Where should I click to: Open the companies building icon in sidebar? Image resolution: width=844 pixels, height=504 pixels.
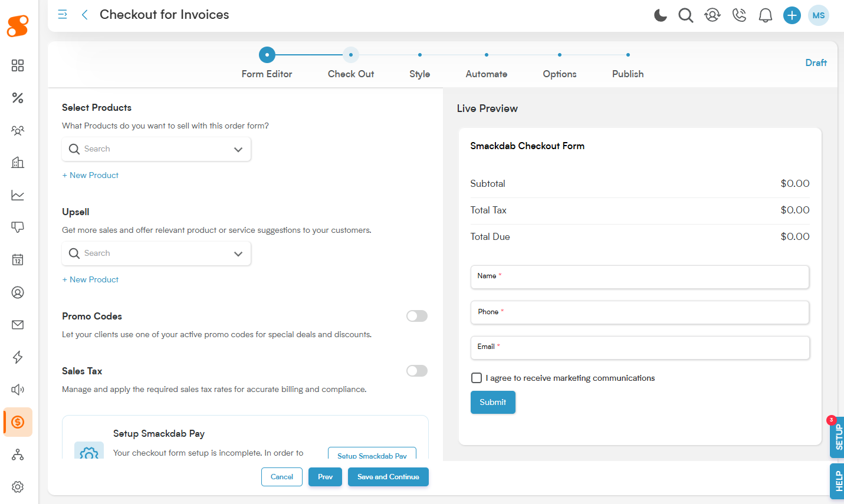pyautogui.click(x=18, y=163)
